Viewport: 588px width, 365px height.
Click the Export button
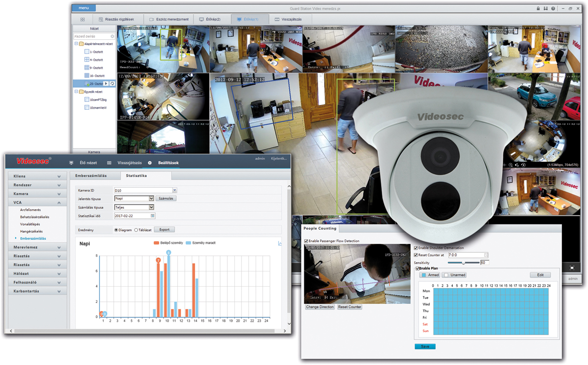pos(164,229)
